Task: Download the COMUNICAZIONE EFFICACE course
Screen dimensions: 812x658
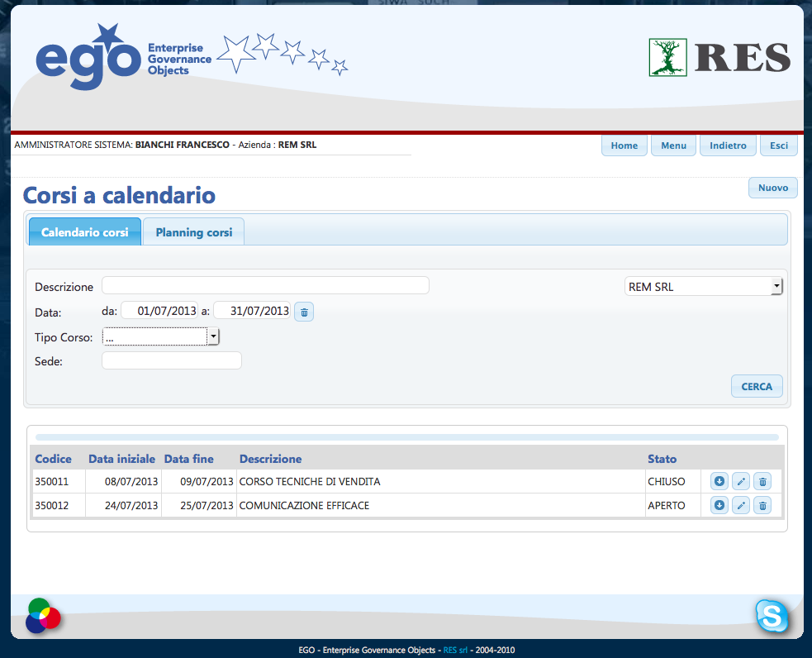Action: [x=719, y=505]
